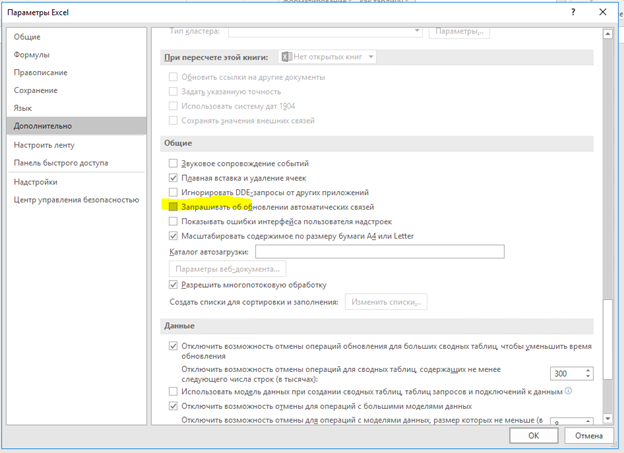Uncheck Масштабировать содержимое по размеру бумаги
The image size is (624, 453).
pos(173,236)
